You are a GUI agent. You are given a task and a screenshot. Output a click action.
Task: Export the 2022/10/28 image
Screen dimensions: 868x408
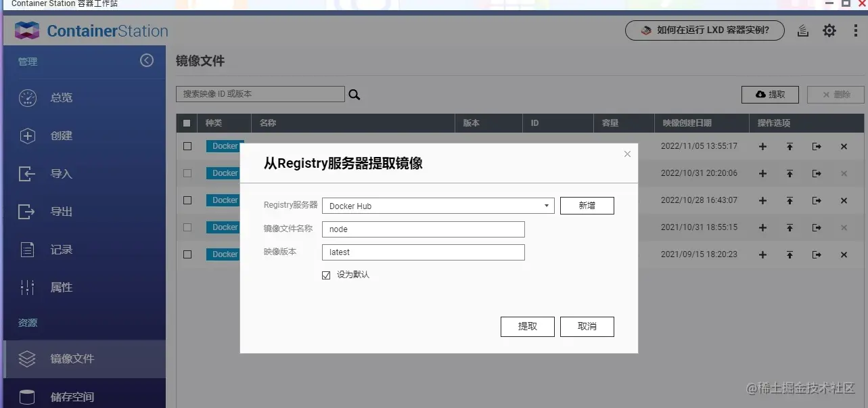pos(817,200)
